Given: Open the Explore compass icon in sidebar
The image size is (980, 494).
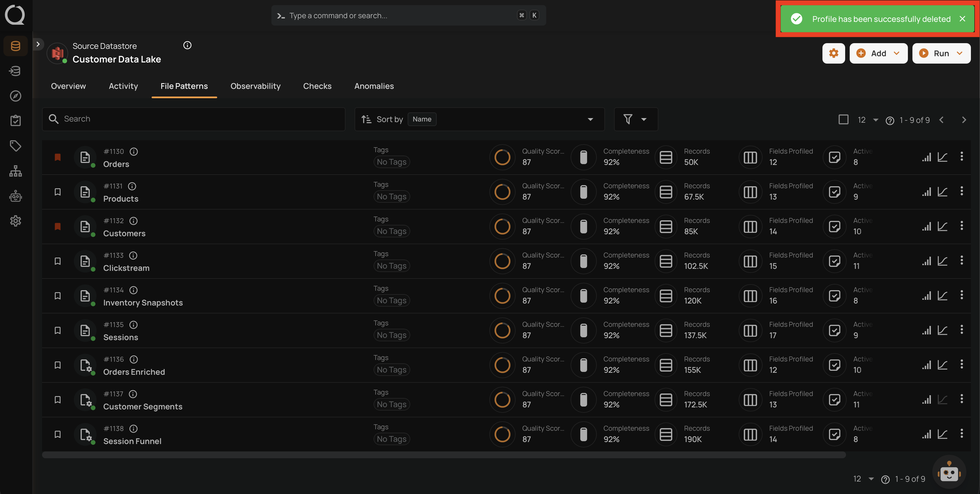Looking at the screenshot, I should [16, 96].
